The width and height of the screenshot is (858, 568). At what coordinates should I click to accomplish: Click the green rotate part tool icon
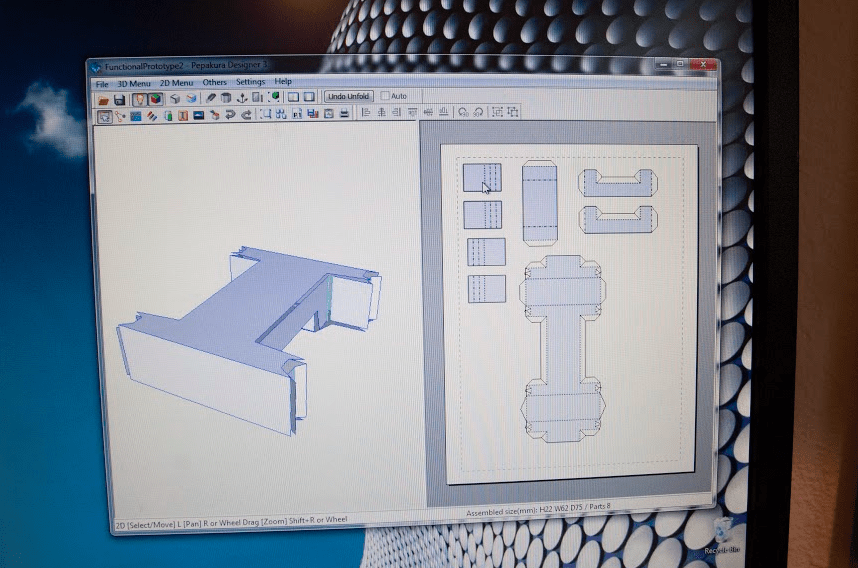coord(168,116)
